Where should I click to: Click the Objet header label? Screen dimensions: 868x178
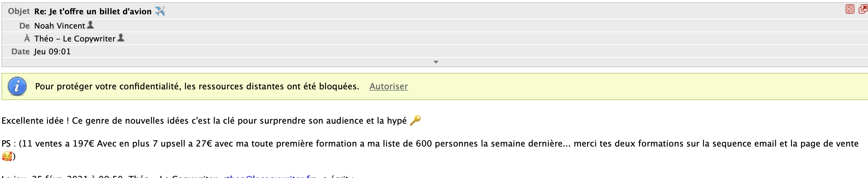pos(19,11)
